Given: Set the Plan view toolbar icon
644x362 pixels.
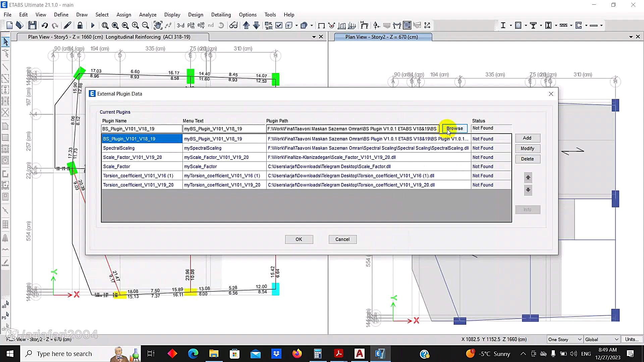Looking at the screenshot, I should (x=191, y=25).
